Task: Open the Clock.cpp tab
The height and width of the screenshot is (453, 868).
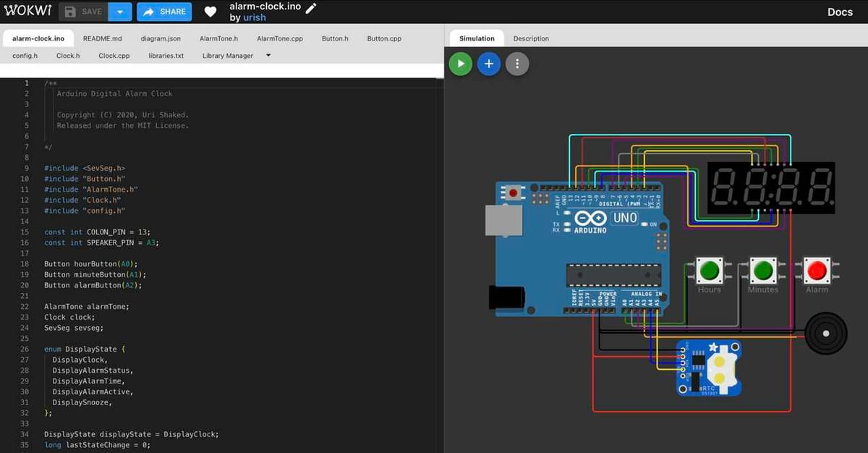Action: pyautogui.click(x=114, y=56)
